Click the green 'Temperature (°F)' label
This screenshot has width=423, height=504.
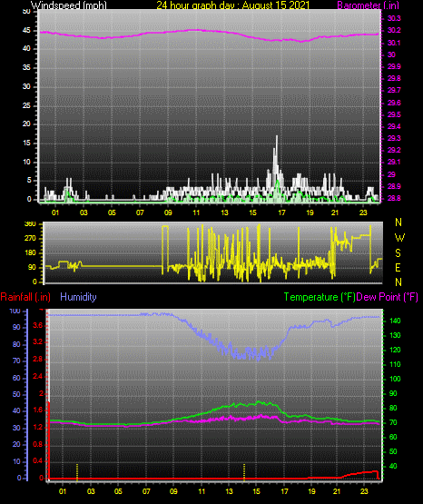click(x=320, y=297)
